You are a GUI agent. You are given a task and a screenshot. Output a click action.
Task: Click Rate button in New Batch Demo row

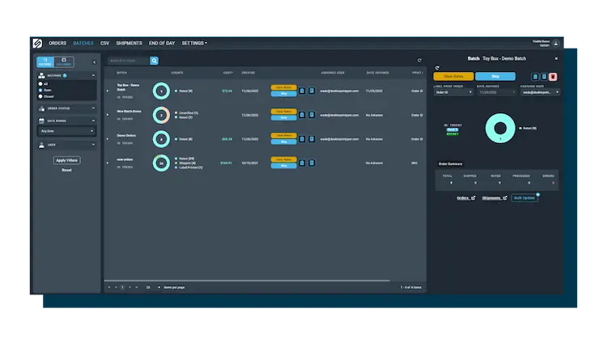(284, 118)
